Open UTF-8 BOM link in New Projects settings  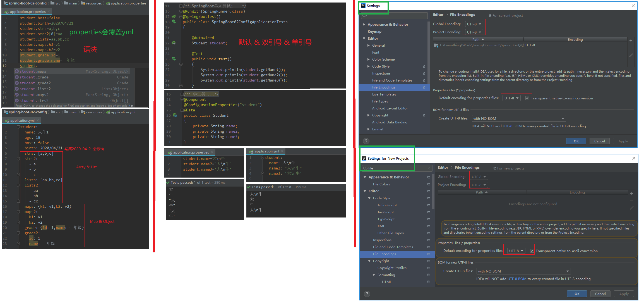pyautogui.click(x=517, y=279)
